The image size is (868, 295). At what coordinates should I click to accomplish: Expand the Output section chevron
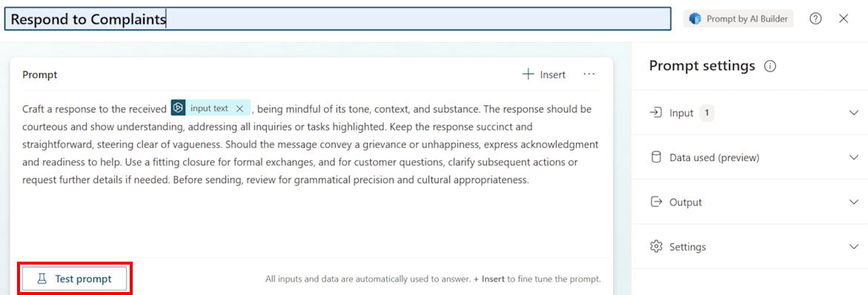coord(853,202)
